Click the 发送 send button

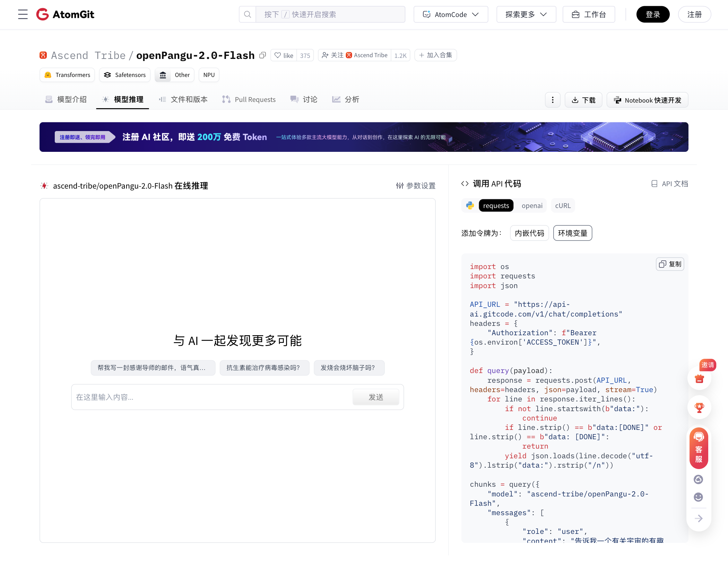point(376,397)
